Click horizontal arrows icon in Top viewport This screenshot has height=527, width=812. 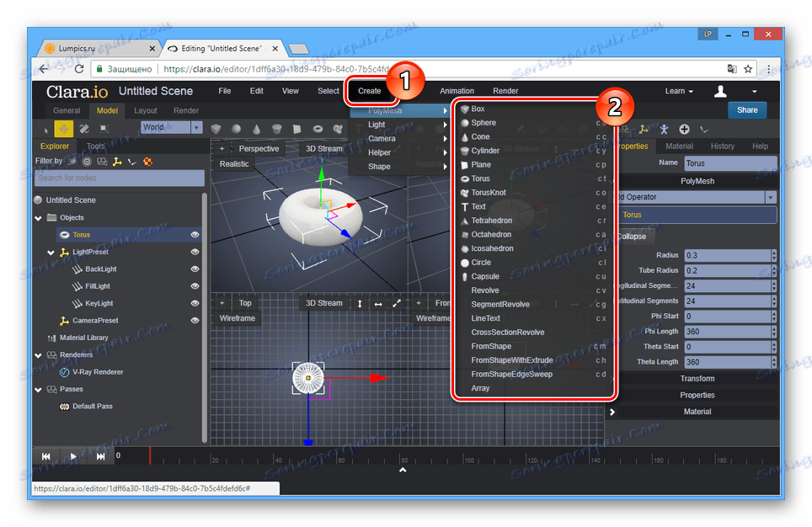click(x=378, y=303)
